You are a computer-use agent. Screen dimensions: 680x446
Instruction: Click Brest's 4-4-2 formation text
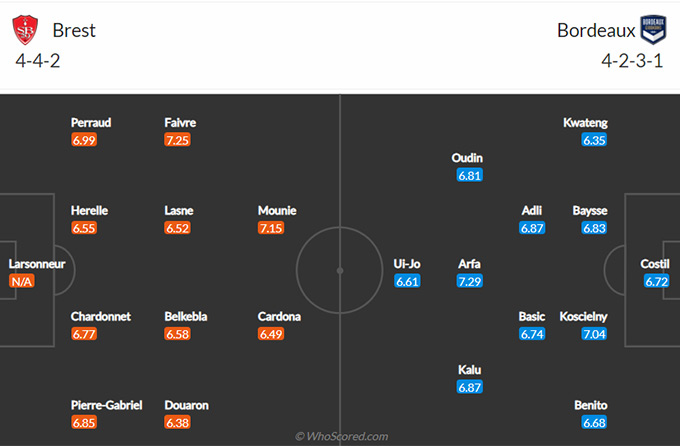(x=38, y=61)
